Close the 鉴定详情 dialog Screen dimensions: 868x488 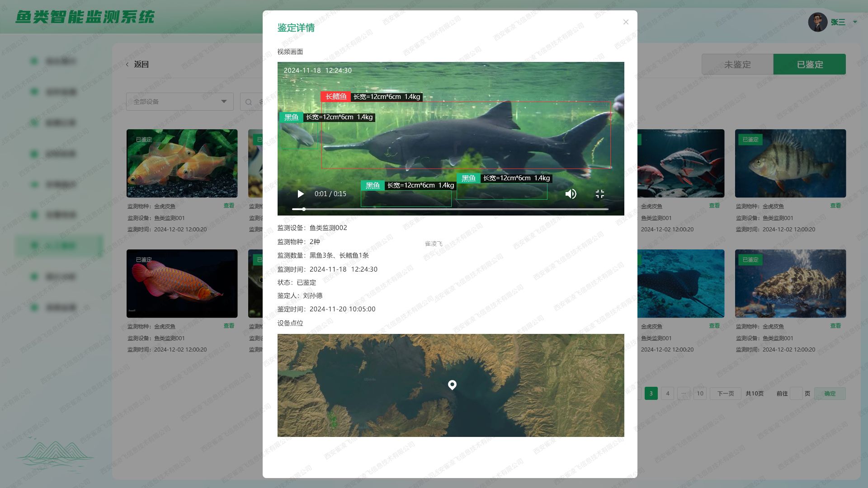(x=626, y=22)
